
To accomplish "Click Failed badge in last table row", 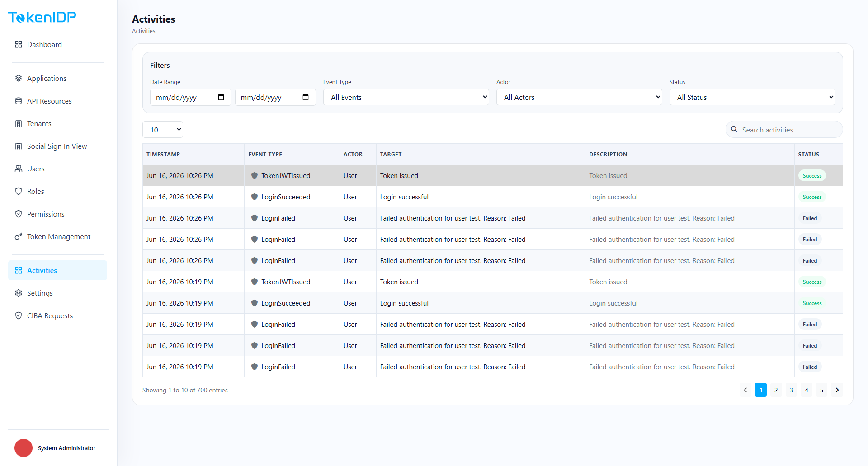I will pos(810,367).
